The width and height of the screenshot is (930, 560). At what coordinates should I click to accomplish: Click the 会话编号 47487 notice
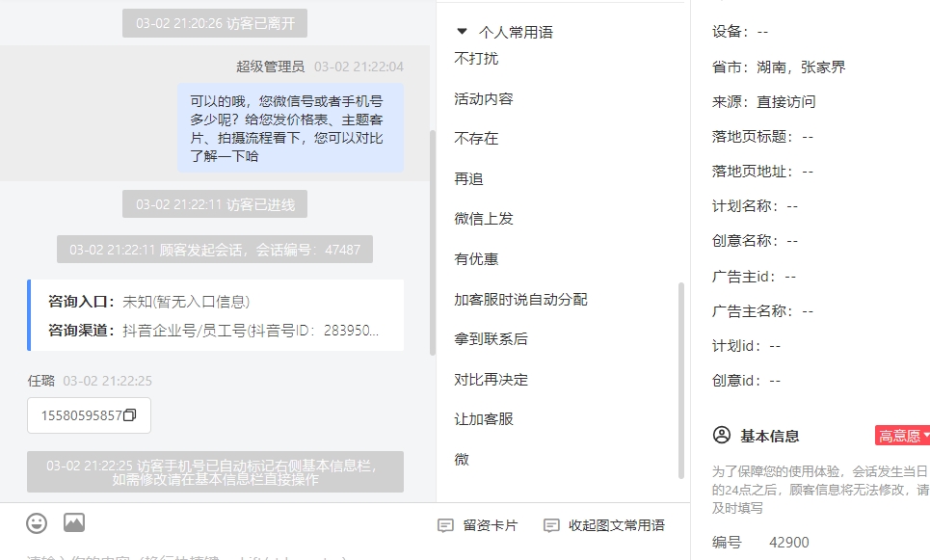point(215,249)
